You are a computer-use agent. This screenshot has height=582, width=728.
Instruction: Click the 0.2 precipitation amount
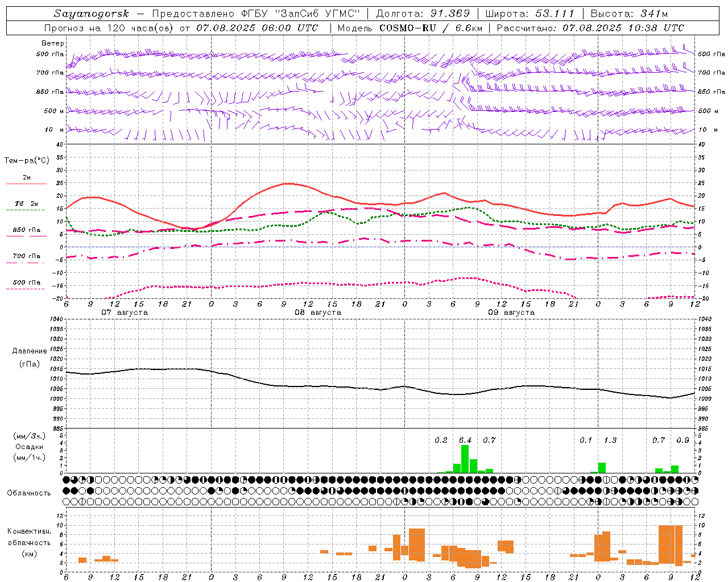[441, 440]
